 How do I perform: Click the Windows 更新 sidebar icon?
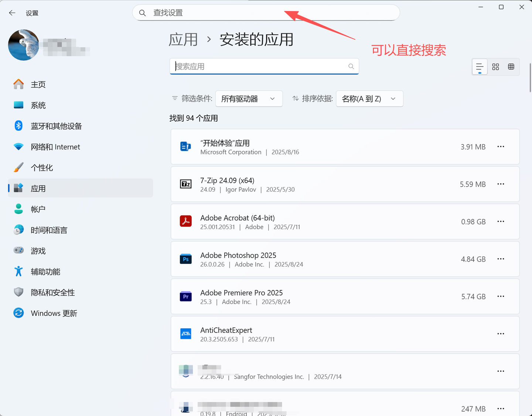click(18, 313)
